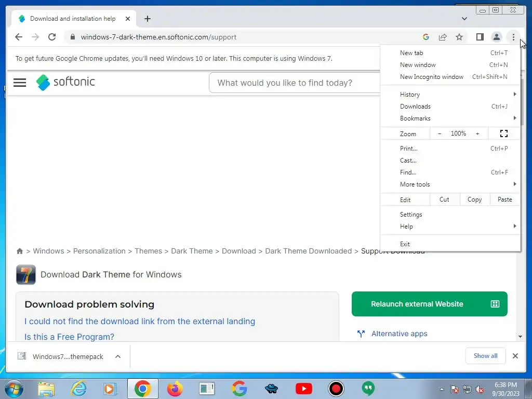This screenshot has height=399, width=532.
Task: Increase zoom with the plus button
Action: pyautogui.click(x=477, y=134)
